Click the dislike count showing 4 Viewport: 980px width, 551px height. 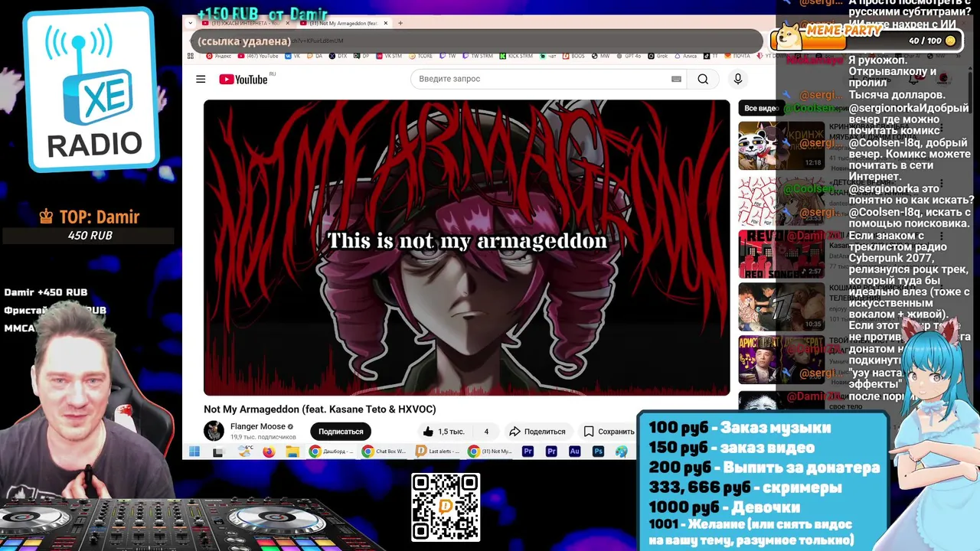tap(485, 432)
